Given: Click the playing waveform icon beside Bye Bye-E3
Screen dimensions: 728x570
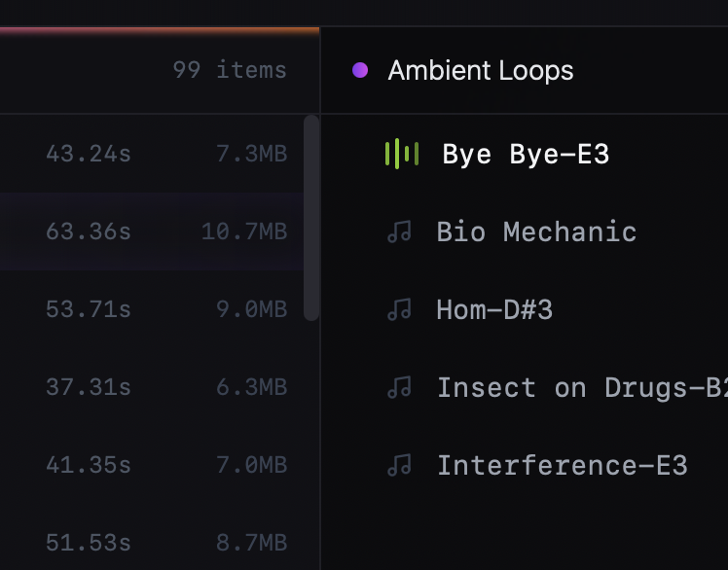Looking at the screenshot, I should pos(402,154).
